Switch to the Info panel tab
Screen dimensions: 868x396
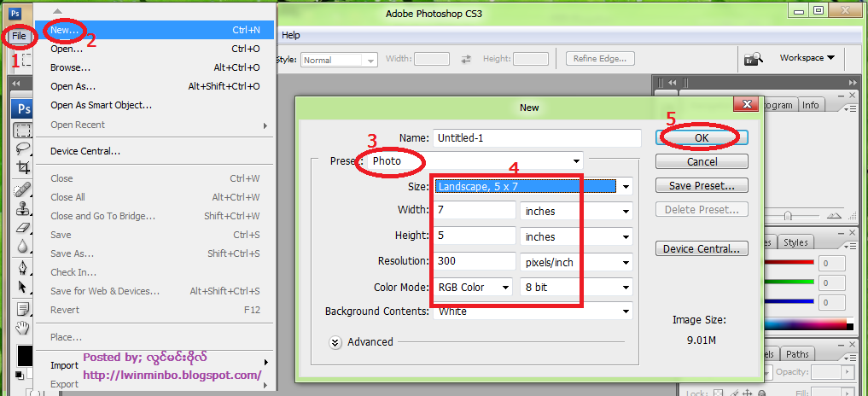tap(811, 105)
